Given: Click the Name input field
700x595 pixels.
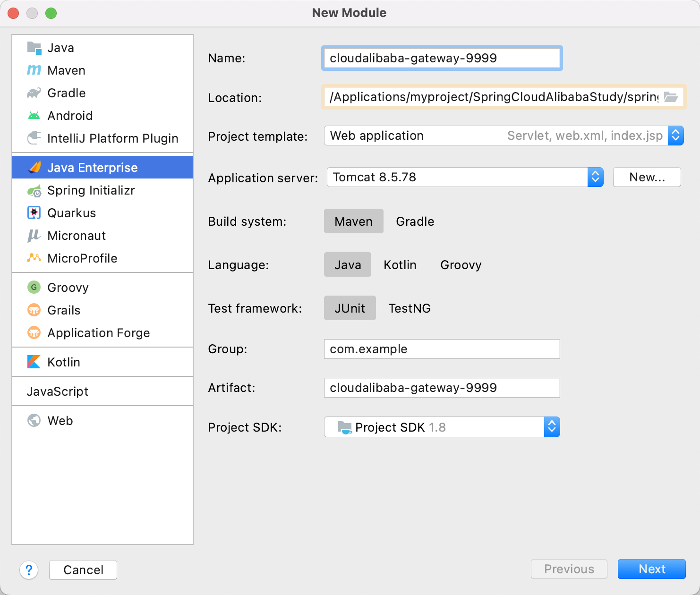Looking at the screenshot, I should pos(442,58).
